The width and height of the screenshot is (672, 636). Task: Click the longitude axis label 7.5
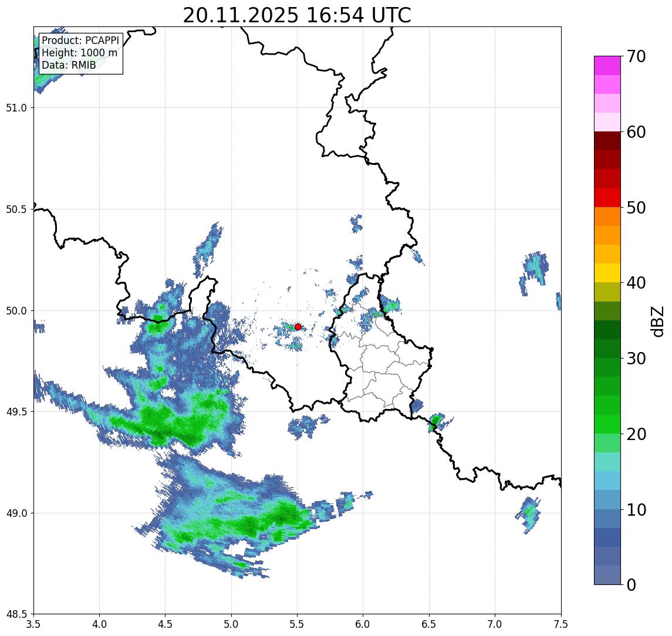click(560, 624)
